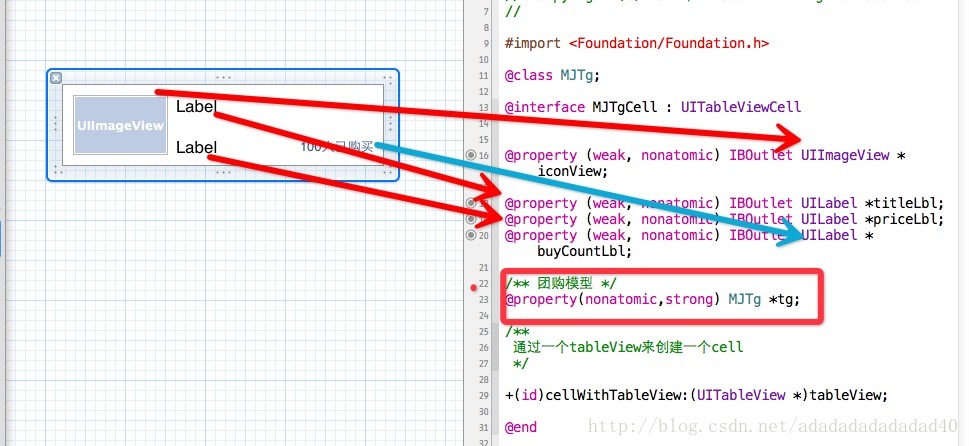Image resolution: width=969 pixels, height=446 pixels.
Task: Click the outlet connection circle beside line 20
Action: click(471, 235)
